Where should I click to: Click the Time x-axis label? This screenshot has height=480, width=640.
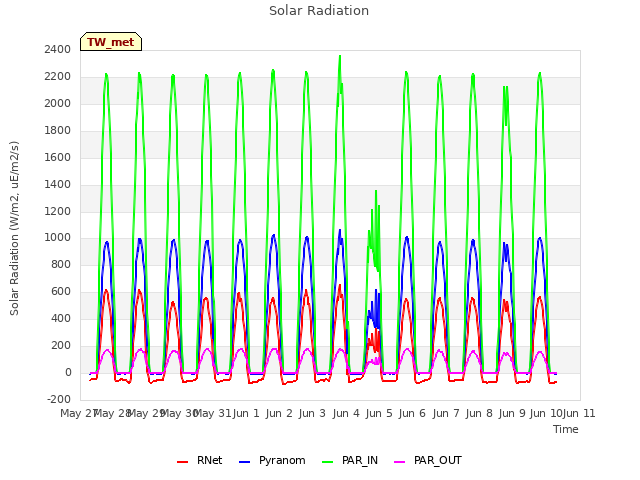tap(566, 429)
